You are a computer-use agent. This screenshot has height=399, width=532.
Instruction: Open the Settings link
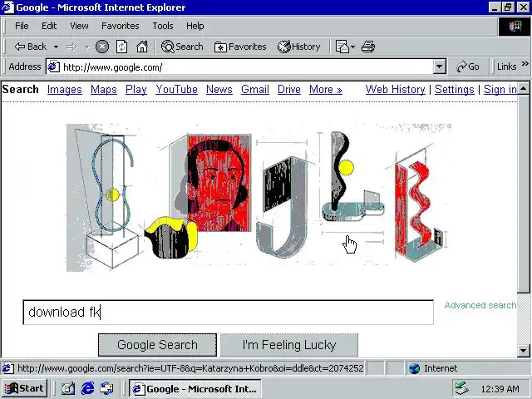click(455, 90)
